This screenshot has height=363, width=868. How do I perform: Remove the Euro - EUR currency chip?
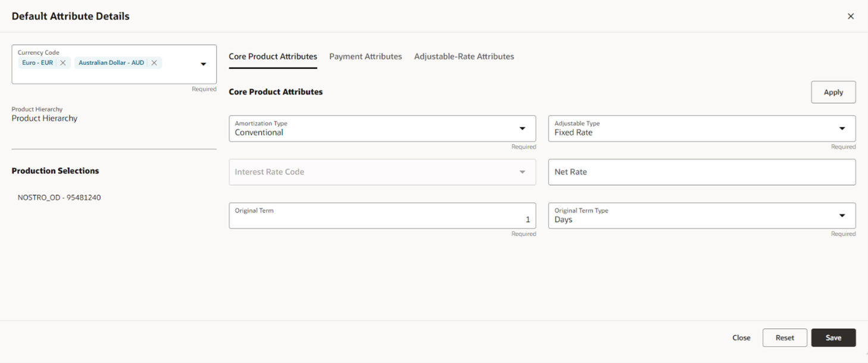point(61,62)
